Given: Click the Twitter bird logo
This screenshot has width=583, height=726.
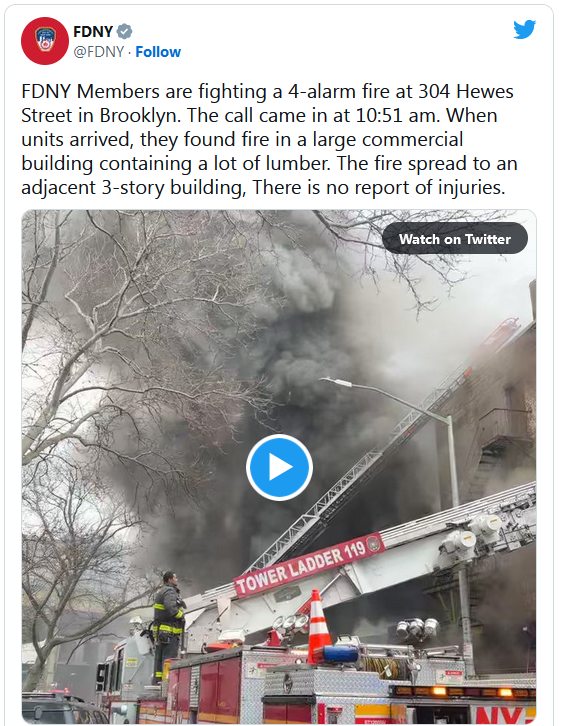Looking at the screenshot, I should click(x=524, y=29).
